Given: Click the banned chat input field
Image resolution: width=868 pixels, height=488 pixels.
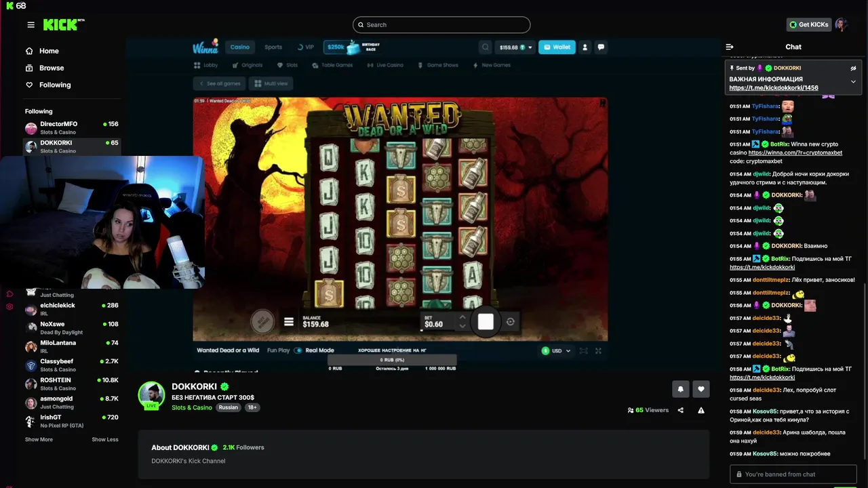Looking at the screenshot, I should (x=793, y=474).
